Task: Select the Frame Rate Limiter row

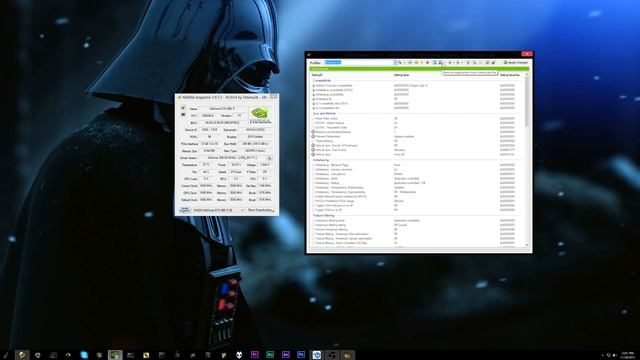Action: pyautogui.click(x=417, y=119)
